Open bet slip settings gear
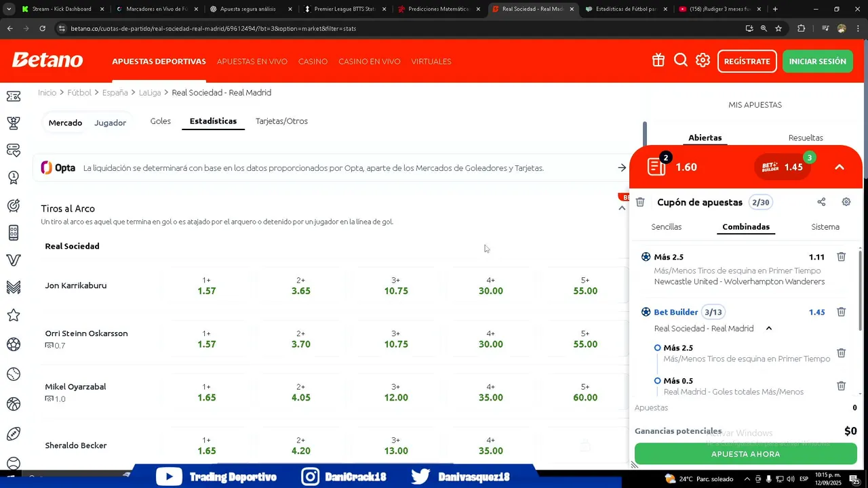 846,202
